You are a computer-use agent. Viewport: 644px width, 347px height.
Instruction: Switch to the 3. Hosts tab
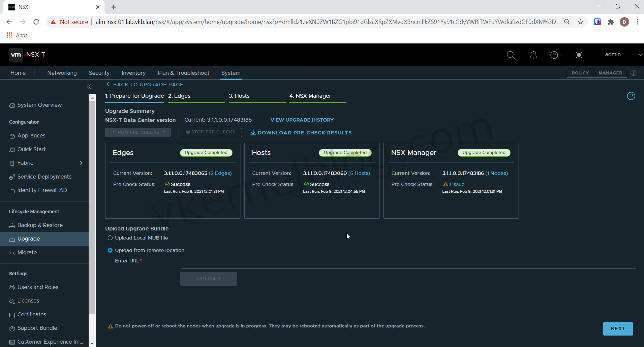pyautogui.click(x=239, y=96)
